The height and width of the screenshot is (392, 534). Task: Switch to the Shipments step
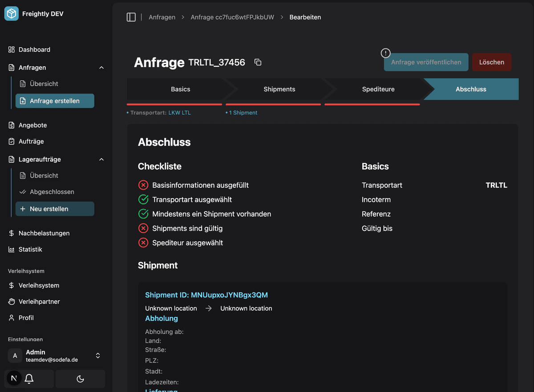click(x=279, y=89)
